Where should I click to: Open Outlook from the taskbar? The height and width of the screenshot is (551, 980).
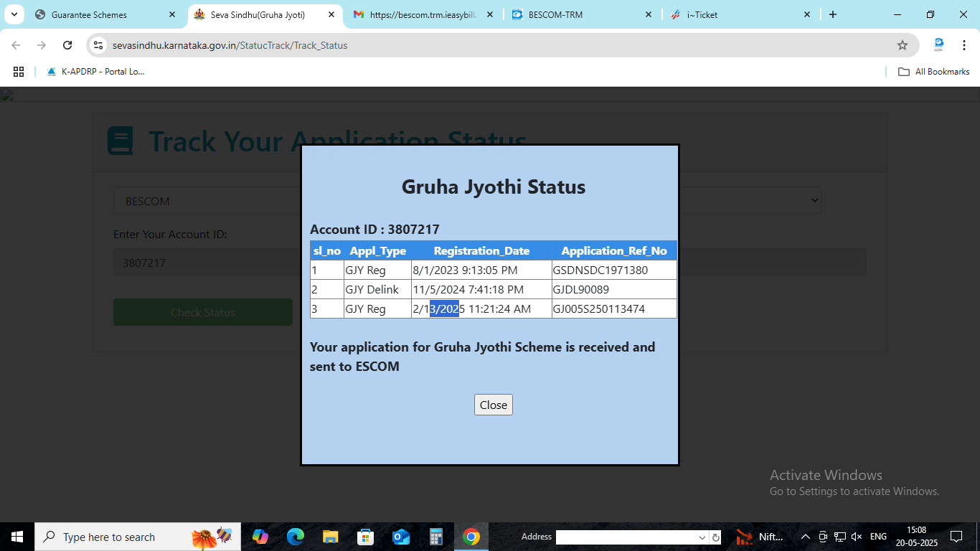click(x=400, y=537)
